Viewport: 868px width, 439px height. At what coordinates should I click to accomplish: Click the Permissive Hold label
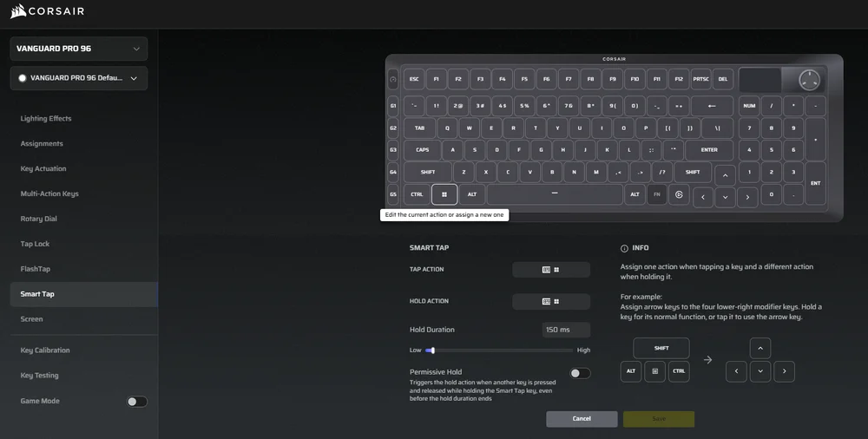[436, 372]
